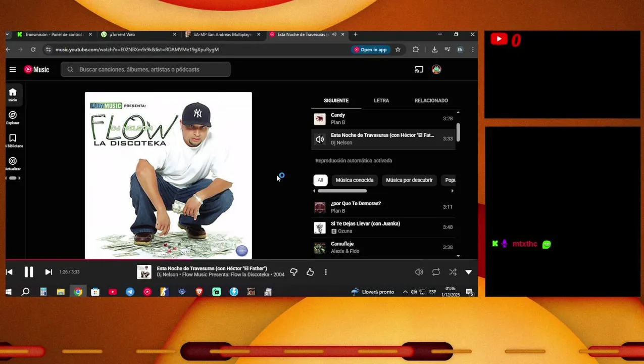This screenshot has height=364, width=644.
Task: Toggle repeat mode
Action: point(436,272)
